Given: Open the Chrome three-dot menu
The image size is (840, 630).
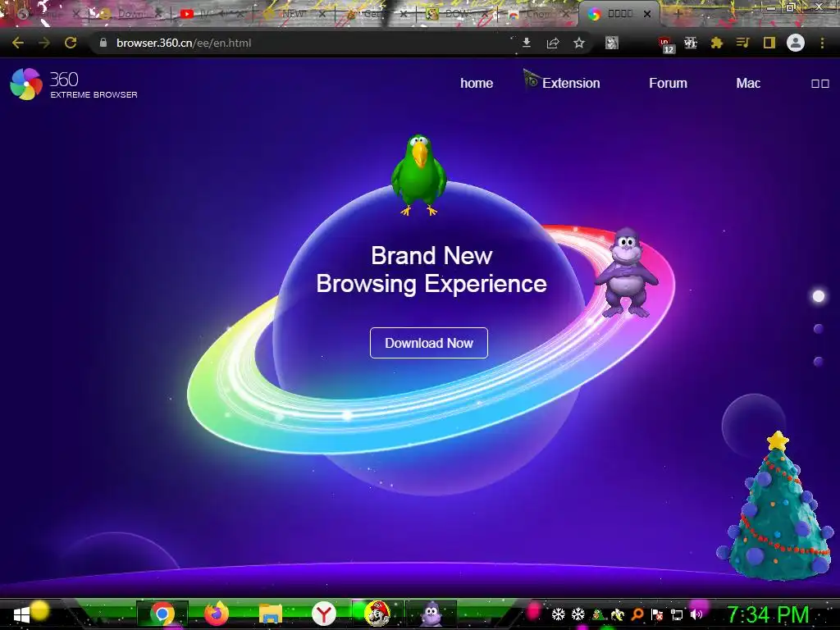Looking at the screenshot, I should click(x=822, y=43).
